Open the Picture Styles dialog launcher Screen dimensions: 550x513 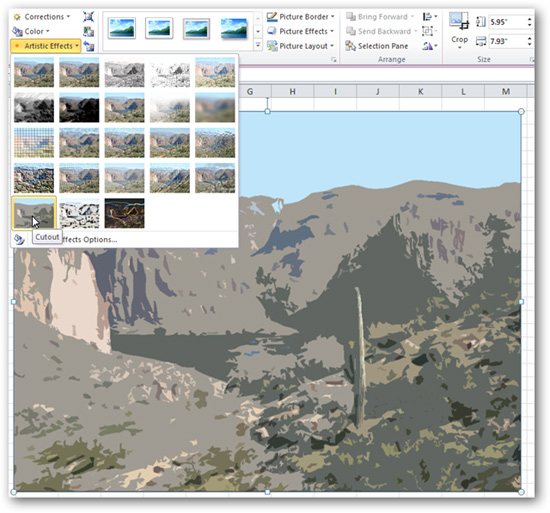tap(334, 60)
